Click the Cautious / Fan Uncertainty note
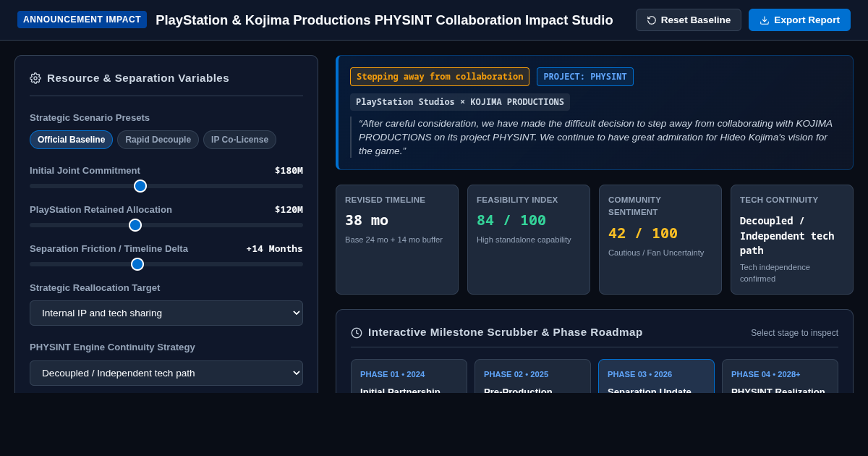The image size is (868, 456). pyautogui.click(x=656, y=253)
